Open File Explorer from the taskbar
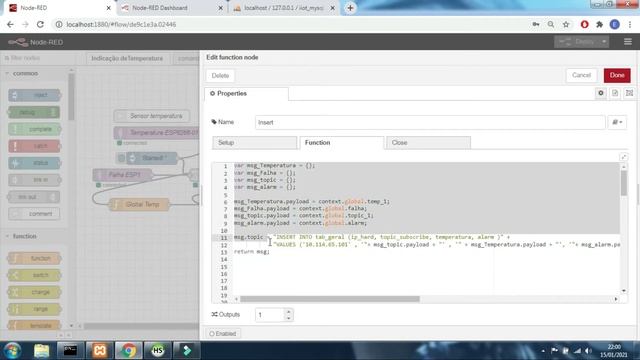640x360 pixels. (x=41, y=351)
